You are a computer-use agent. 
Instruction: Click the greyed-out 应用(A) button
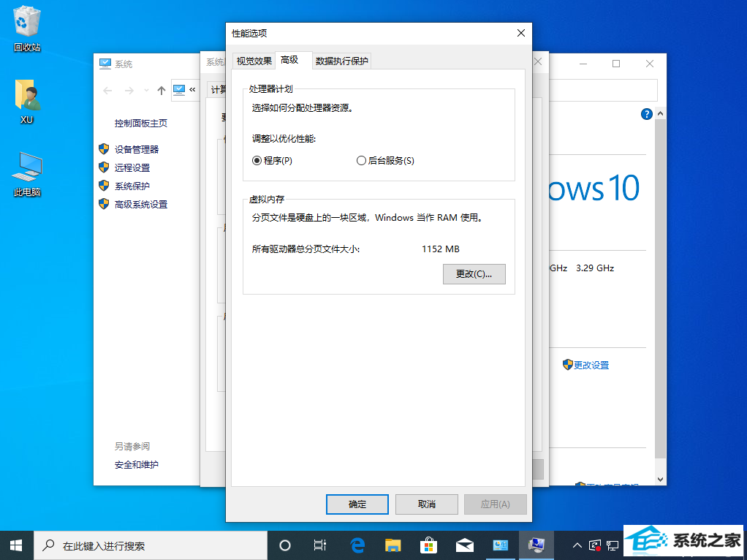click(496, 504)
